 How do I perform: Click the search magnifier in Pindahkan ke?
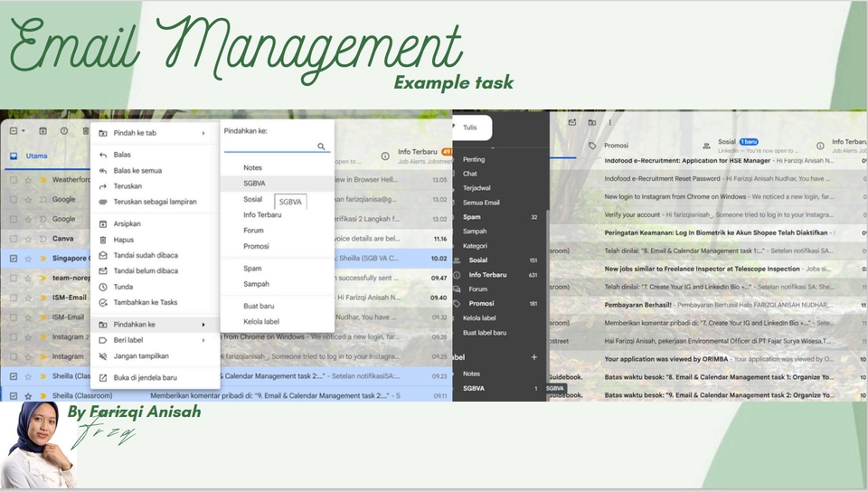(321, 146)
